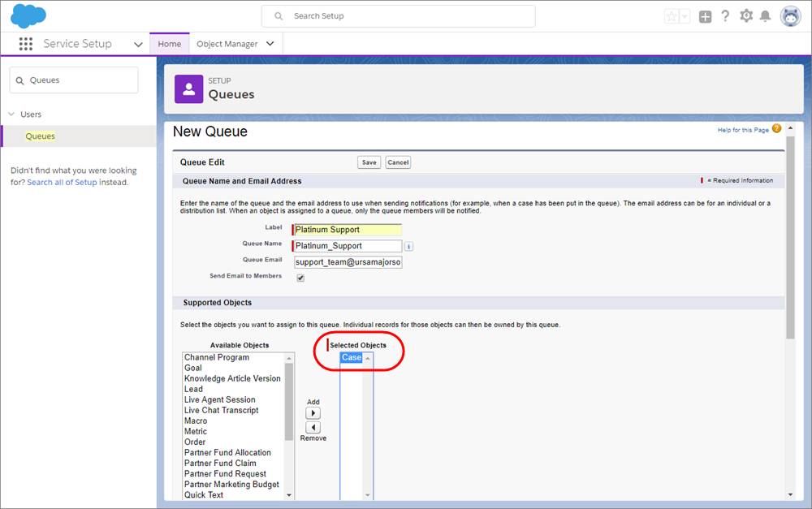The width and height of the screenshot is (812, 509).
Task: Click the main page scrollbar thumb
Action: click(790, 238)
